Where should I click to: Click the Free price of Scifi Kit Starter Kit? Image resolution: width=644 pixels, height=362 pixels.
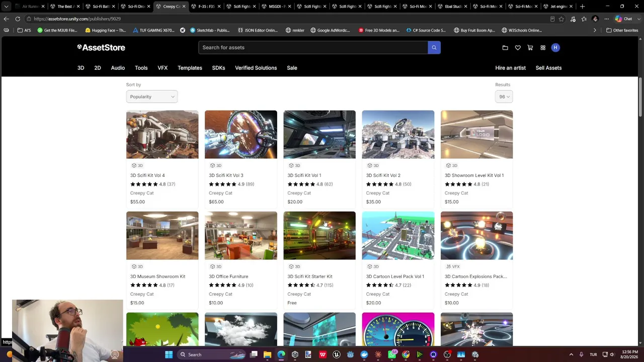pyautogui.click(x=292, y=303)
